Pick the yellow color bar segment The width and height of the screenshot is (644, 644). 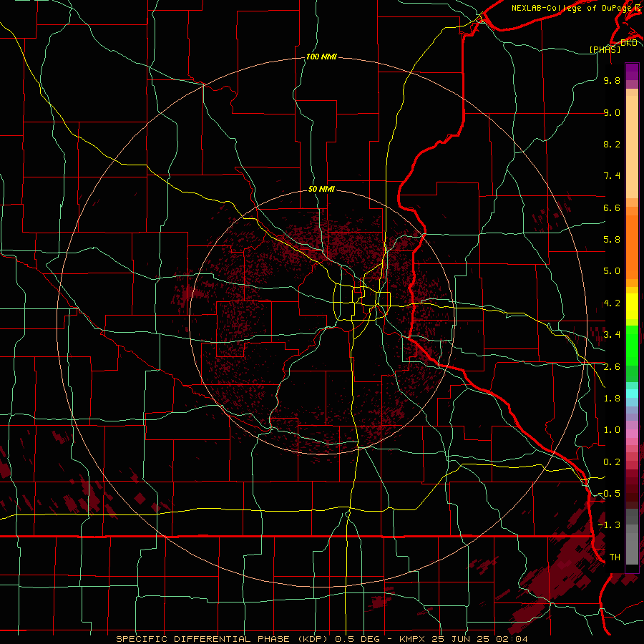click(x=632, y=306)
